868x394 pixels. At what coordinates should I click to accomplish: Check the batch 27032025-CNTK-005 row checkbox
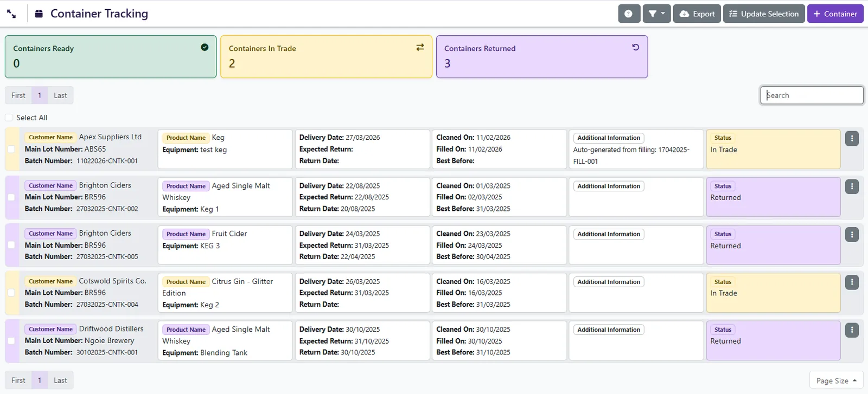pyautogui.click(x=11, y=245)
